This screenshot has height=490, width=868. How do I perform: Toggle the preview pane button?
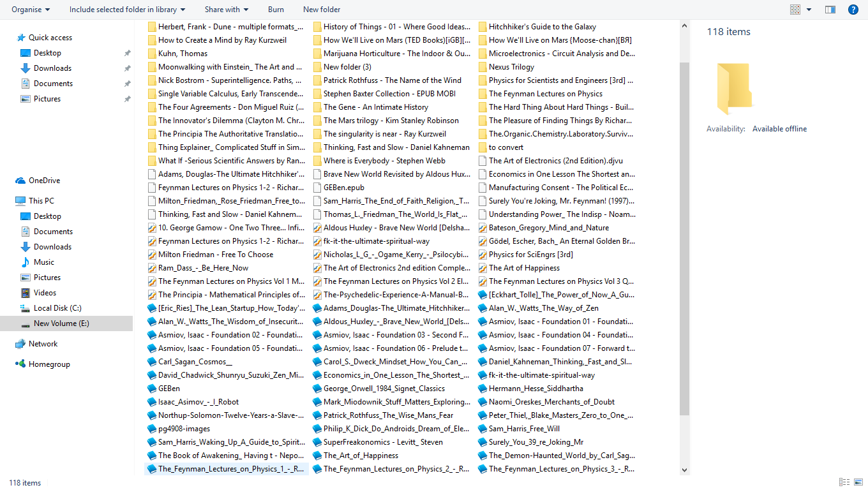(x=830, y=10)
